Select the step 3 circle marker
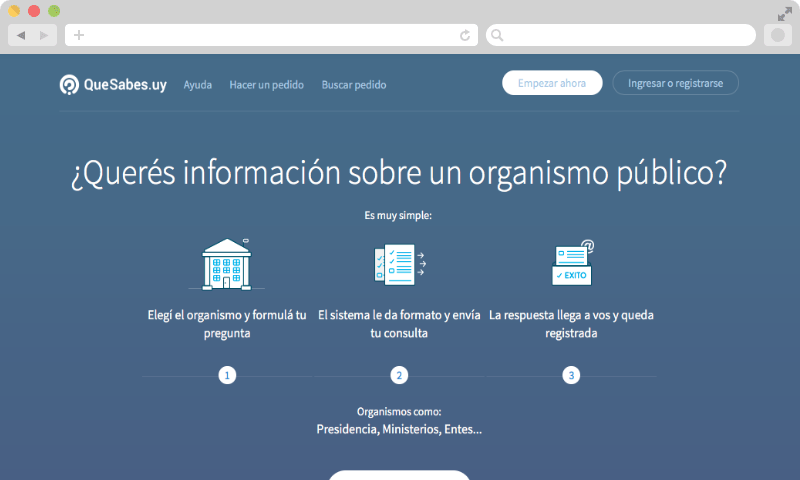Image resolution: width=800 pixels, height=480 pixels. pos(571,376)
